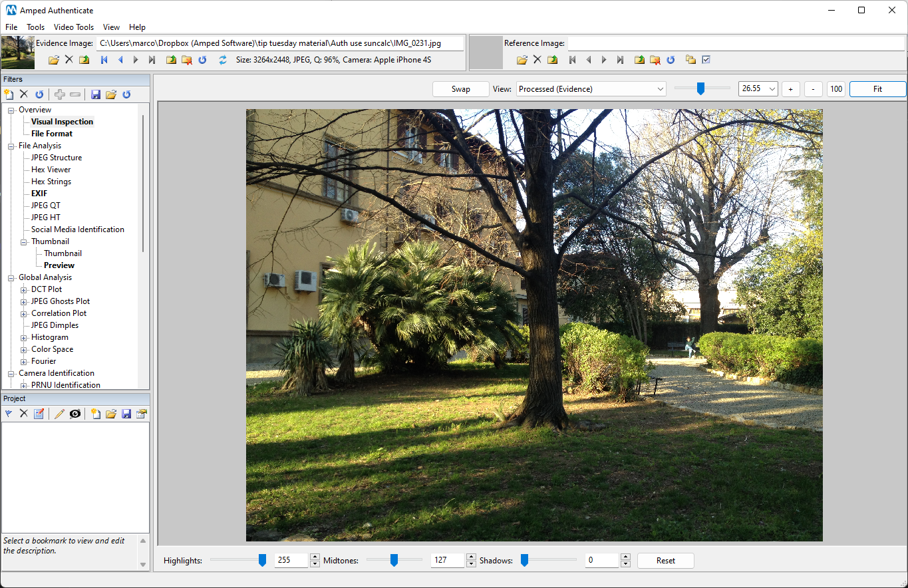
Task: Collapse the Thumbnail tree node
Action: coord(23,241)
